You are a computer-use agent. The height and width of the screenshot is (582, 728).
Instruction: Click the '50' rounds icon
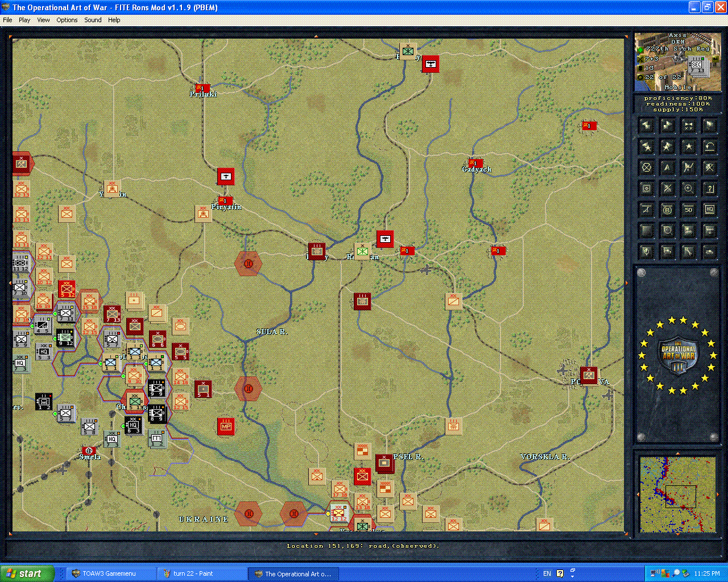click(688, 209)
